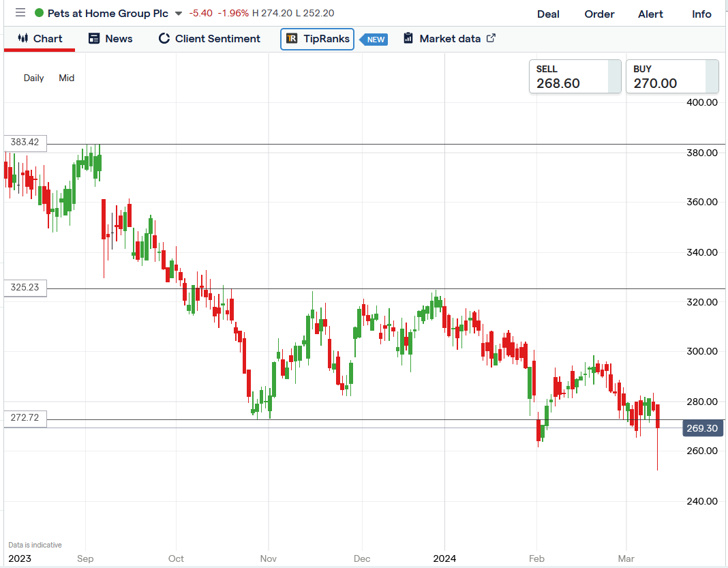Open the hamburger menu icon

click(20, 12)
